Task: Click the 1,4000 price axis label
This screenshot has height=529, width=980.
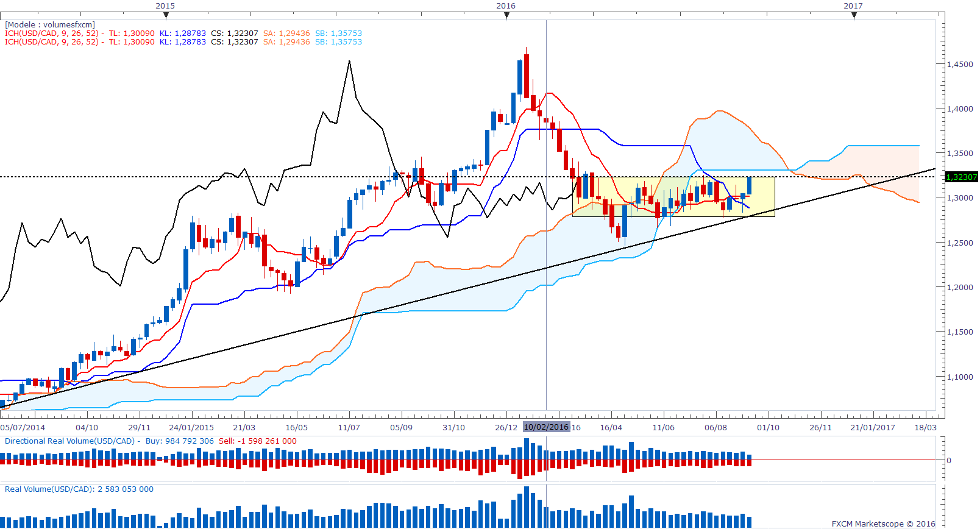Action: pyautogui.click(x=960, y=109)
